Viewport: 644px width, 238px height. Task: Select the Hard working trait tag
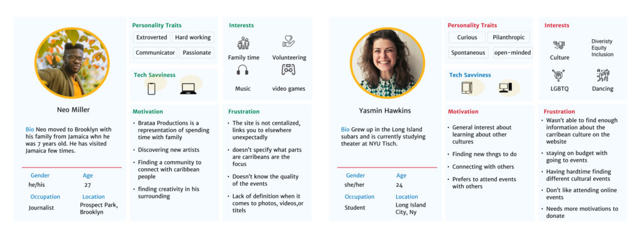(x=193, y=37)
